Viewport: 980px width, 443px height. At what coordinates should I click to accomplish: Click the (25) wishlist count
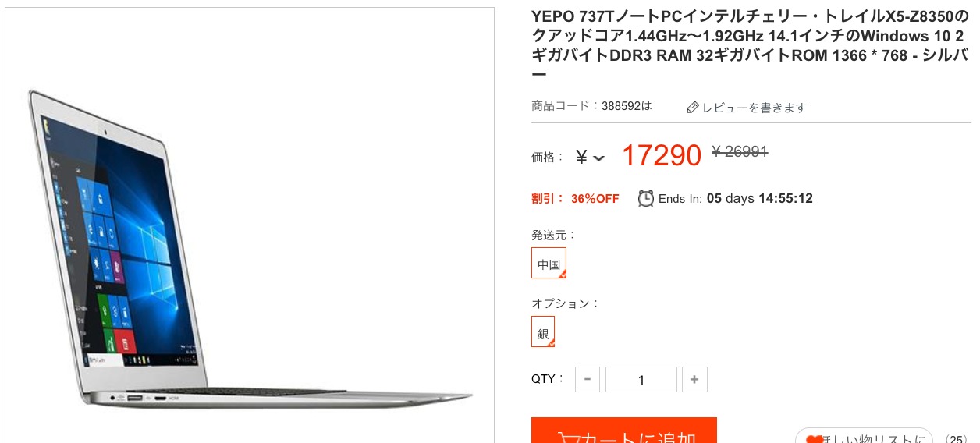pyautogui.click(x=956, y=440)
